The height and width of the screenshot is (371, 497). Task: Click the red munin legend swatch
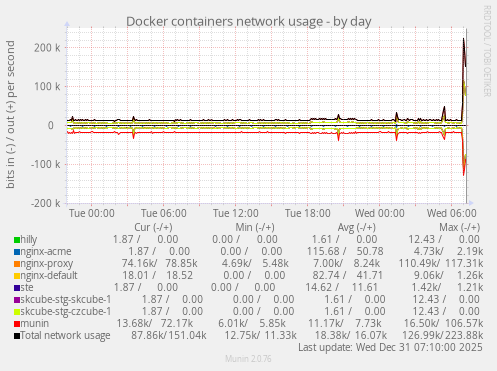click(x=17, y=324)
